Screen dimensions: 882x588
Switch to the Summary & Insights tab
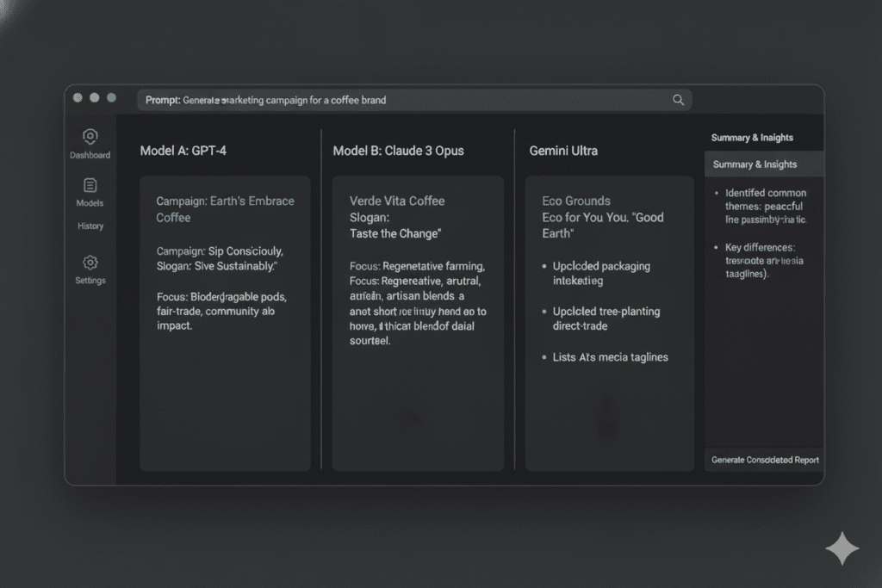click(x=764, y=164)
